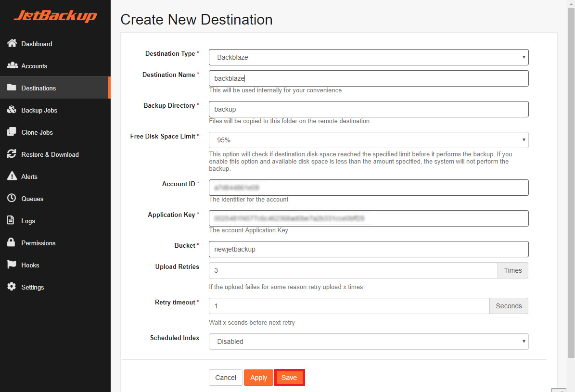Click the Upload Retries input
The height and width of the screenshot is (392, 575).
[353, 270]
